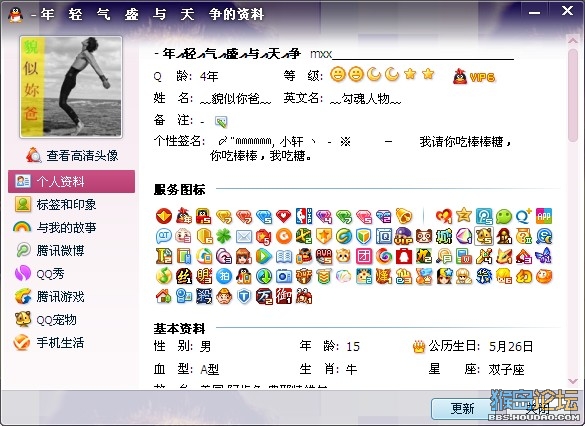Click the mail envelope service icon

(x=244, y=236)
